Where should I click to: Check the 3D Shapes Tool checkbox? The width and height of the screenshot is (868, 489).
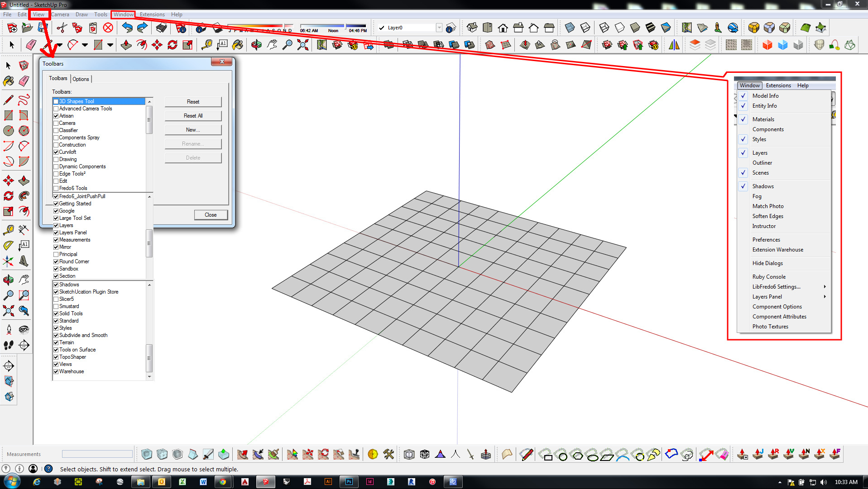tap(56, 101)
